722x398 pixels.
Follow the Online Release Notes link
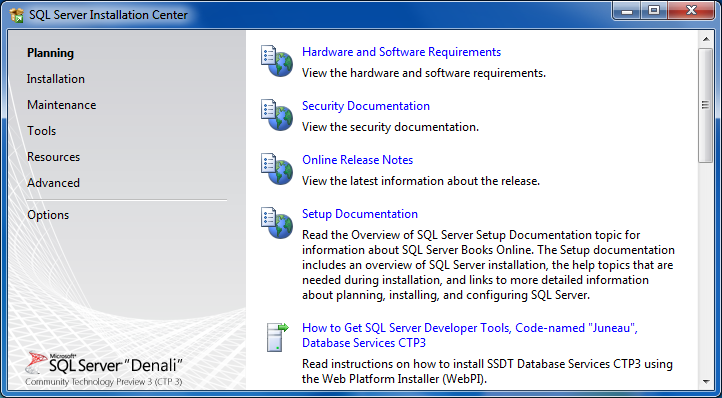coord(358,160)
